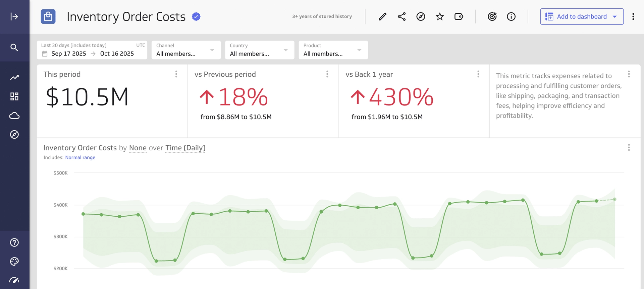This screenshot has height=289, width=644.
Task: Expand the Country filter dropdown
Action: click(x=259, y=50)
